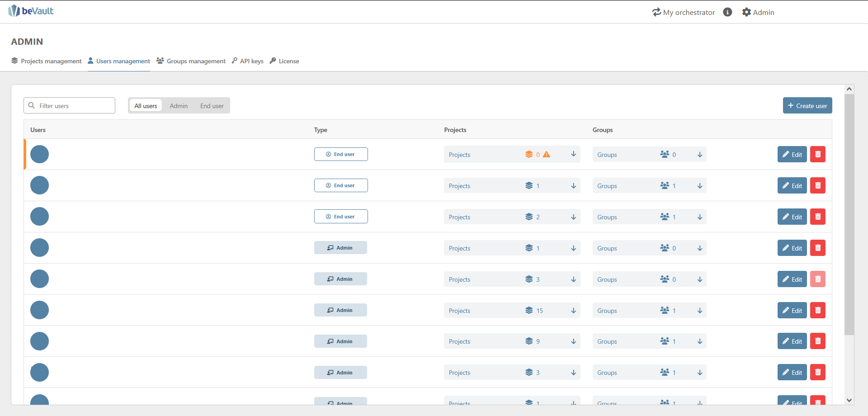Expand Projects dropdown showing 15 projects

pyautogui.click(x=573, y=310)
